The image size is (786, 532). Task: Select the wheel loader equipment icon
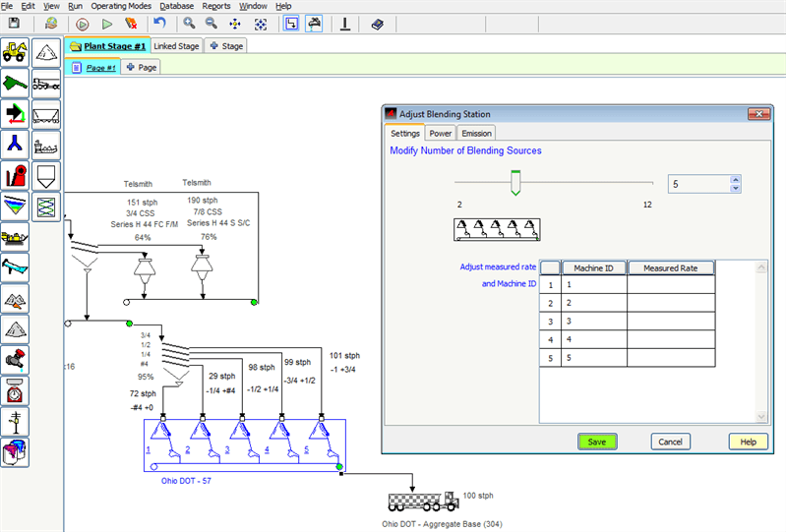click(15, 50)
